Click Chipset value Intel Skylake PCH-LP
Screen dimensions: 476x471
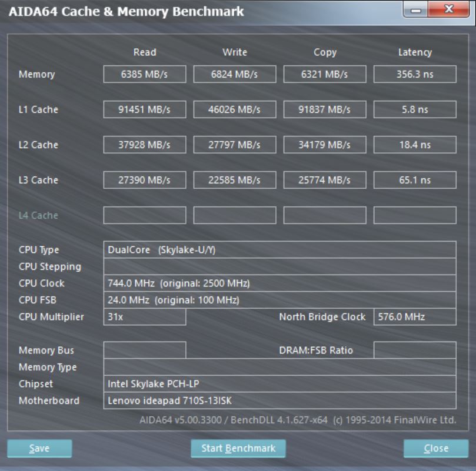pos(279,383)
